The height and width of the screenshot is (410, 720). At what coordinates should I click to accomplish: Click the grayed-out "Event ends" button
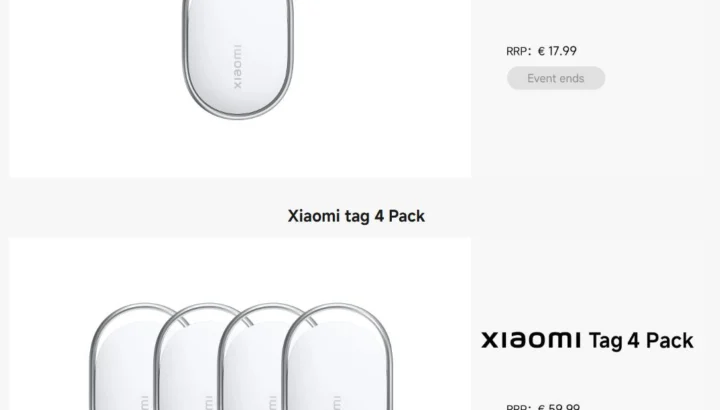(x=556, y=78)
